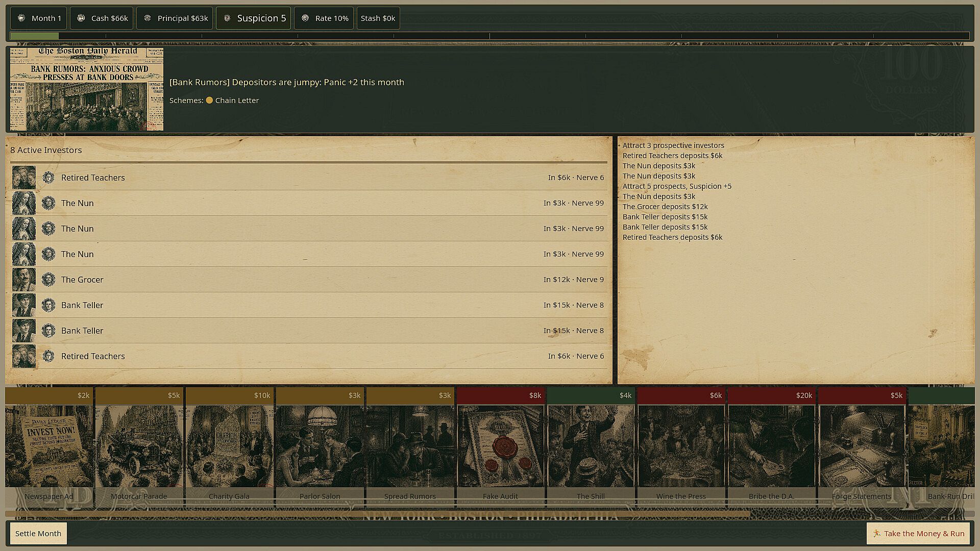Click the Principal $63k status icon
The width and height of the screenshot is (980, 551).
148,18
